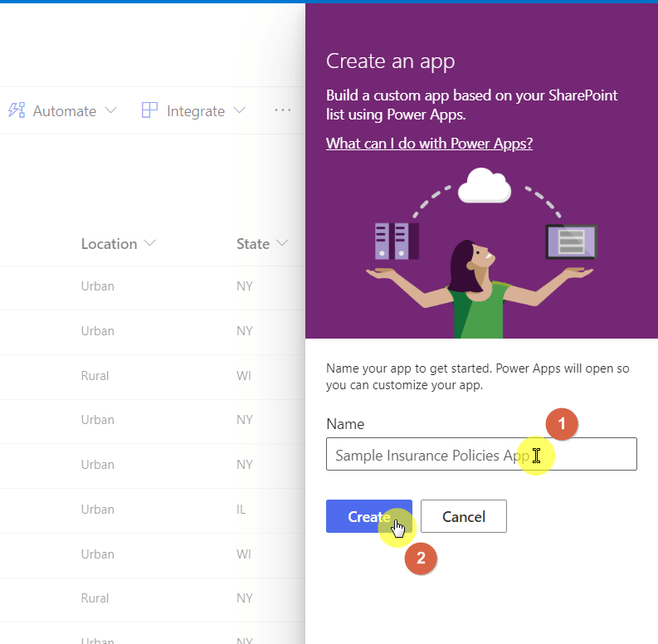Click the Create button
The image size is (658, 644).
(369, 516)
